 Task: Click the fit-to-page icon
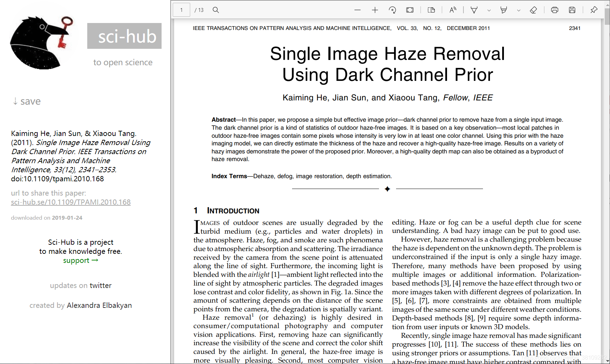pos(410,10)
